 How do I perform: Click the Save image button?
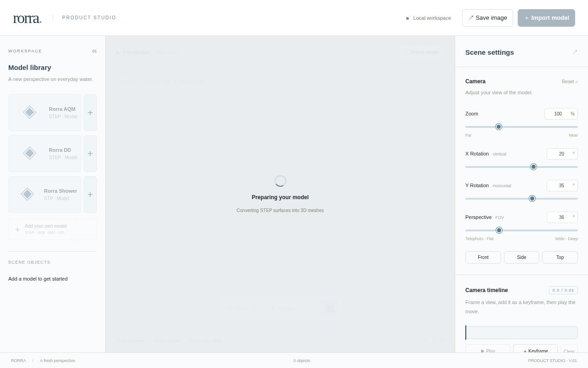click(x=487, y=18)
